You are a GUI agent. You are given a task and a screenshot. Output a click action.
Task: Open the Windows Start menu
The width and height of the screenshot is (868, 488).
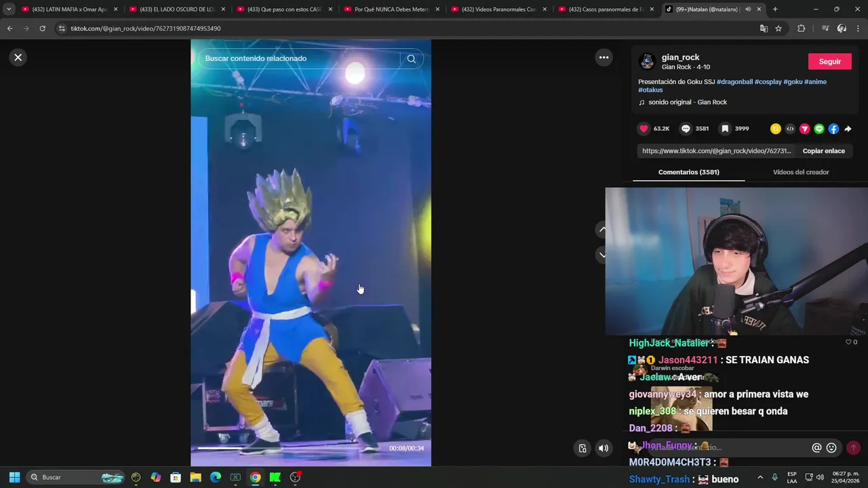pos(14,477)
